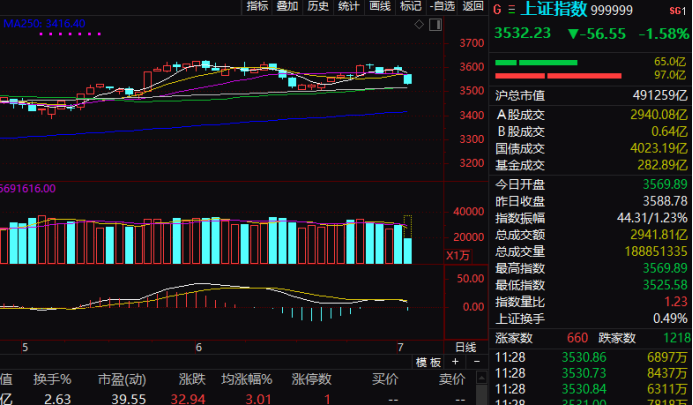Screen dimensions: 693x405
Task: Click the table cell value 32.94
Action: pos(188,399)
